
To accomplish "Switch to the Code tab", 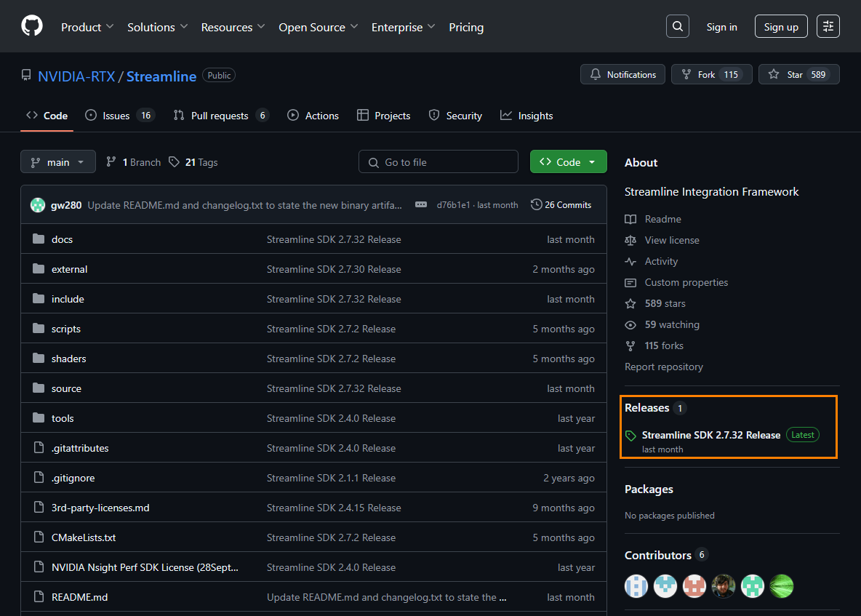I will coord(47,116).
